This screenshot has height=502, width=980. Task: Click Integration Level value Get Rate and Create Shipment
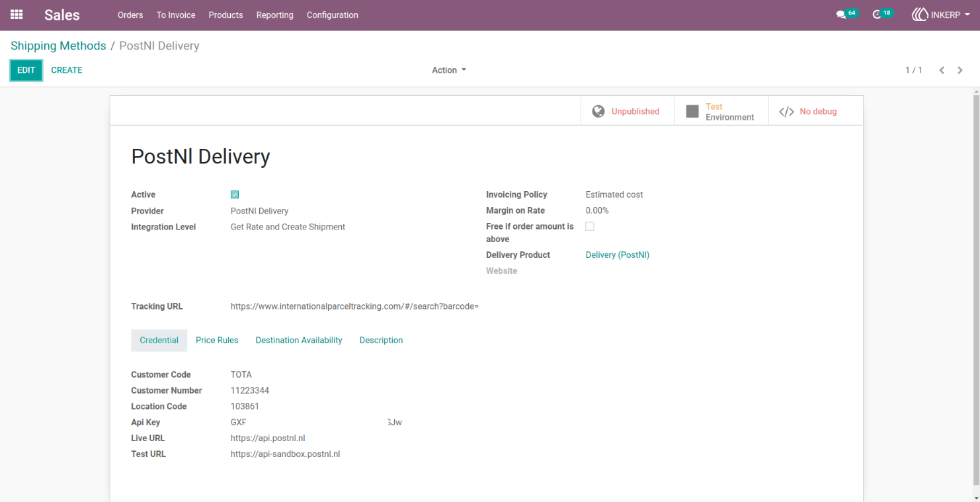pyautogui.click(x=288, y=227)
